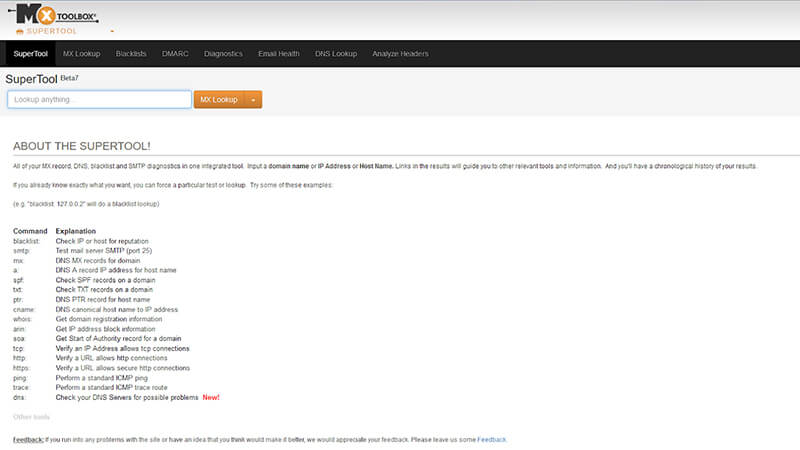Expand the SuperTool header dropdown caret
800x450 pixels.
pyautogui.click(x=112, y=32)
